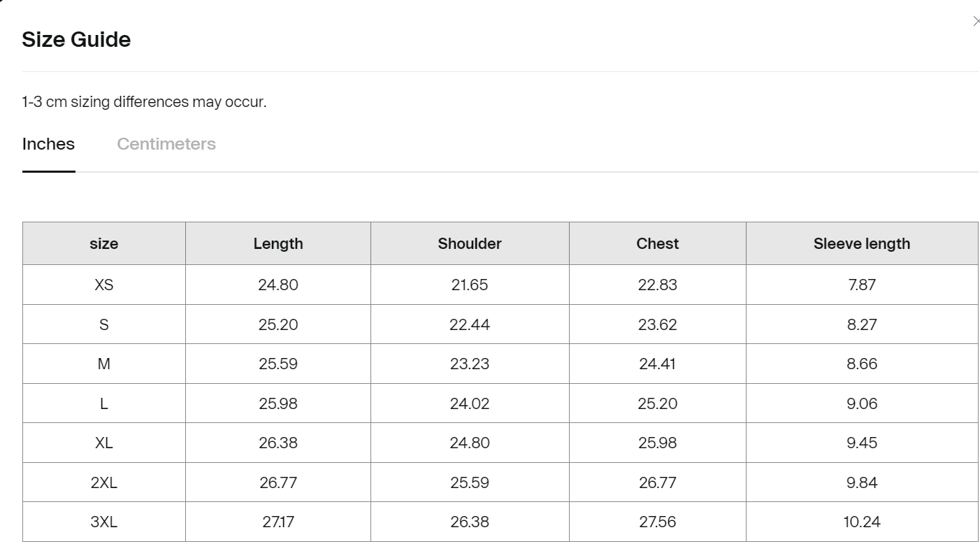The image size is (980, 544).
Task: Click the Chest column header
Action: 657,243
